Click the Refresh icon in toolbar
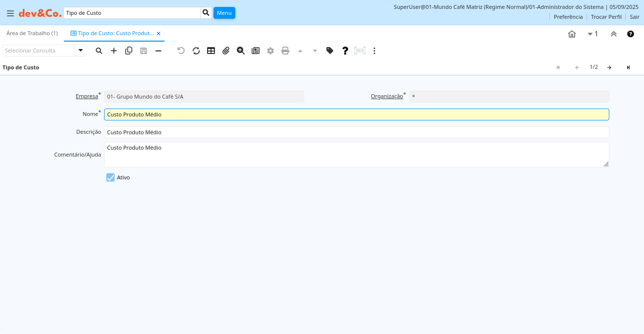Image resolution: width=644 pixels, height=334 pixels. (x=196, y=51)
